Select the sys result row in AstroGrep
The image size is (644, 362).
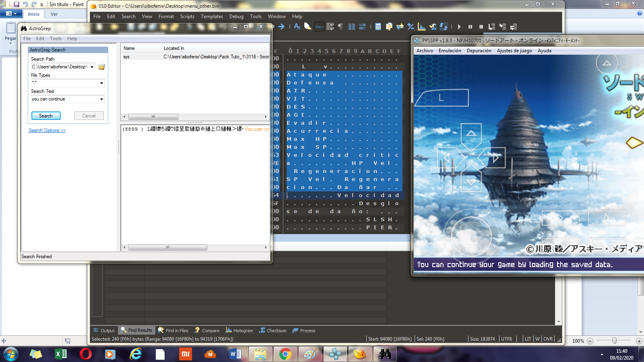click(195, 57)
